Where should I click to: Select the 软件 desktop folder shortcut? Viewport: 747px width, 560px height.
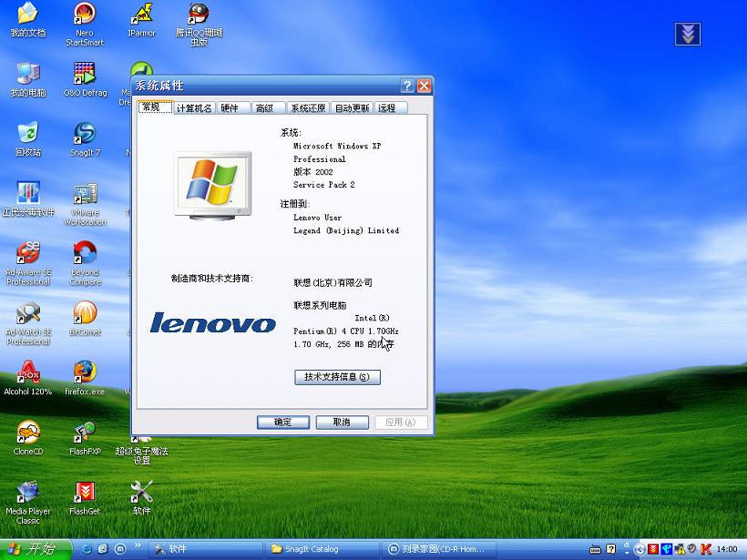[x=141, y=497]
